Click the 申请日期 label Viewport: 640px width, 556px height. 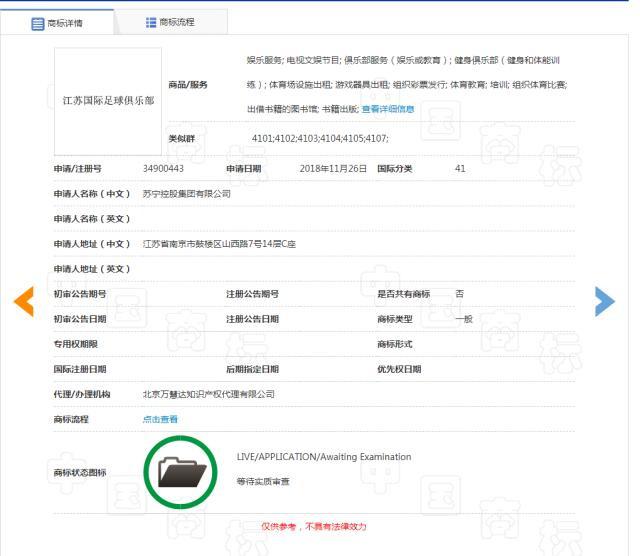pos(244,169)
